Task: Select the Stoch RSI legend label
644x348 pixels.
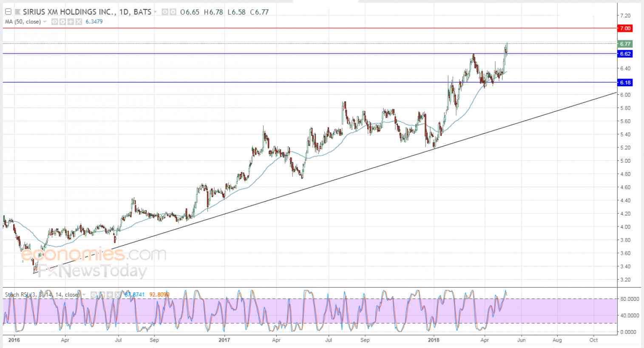Action: 42,294
